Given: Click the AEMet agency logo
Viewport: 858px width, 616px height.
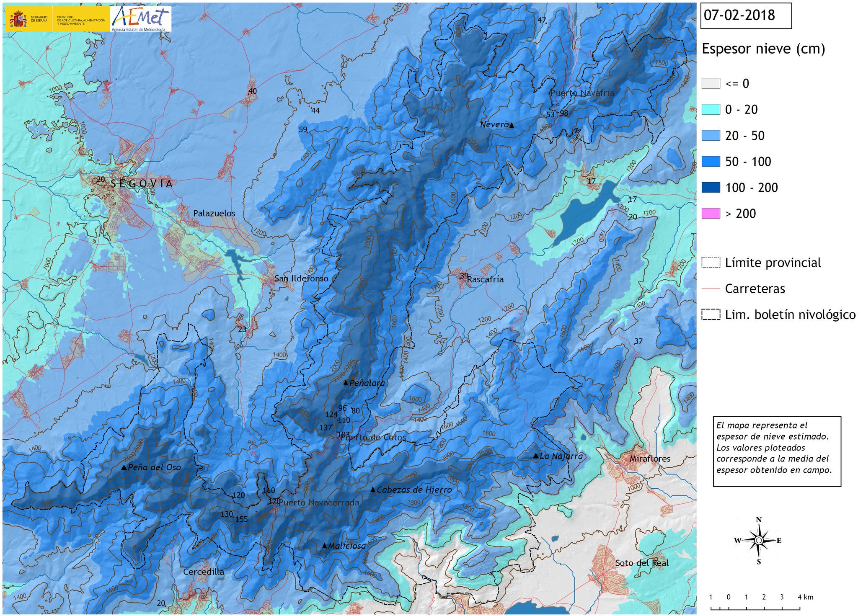Looking at the screenshot, I should tap(140, 19).
